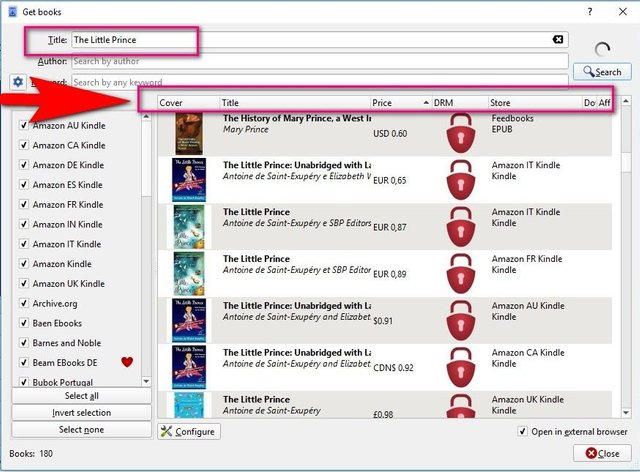Click the Select all button
Image resolution: width=640 pixels, height=472 pixels.
pos(81,396)
